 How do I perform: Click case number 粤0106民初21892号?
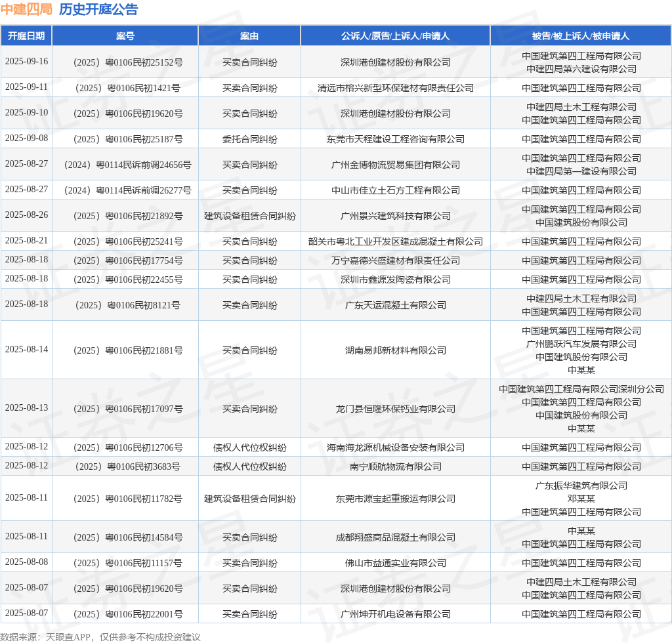(x=128, y=216)
